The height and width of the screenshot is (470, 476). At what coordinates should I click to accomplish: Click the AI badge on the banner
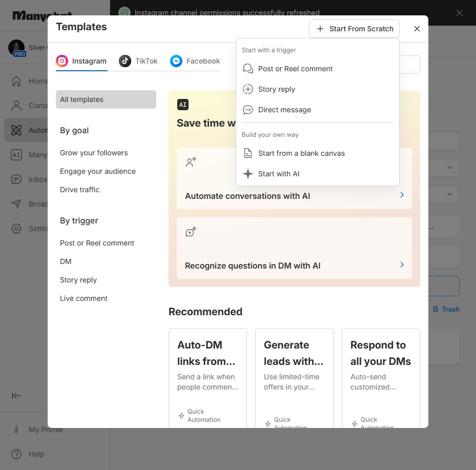[x=183, y=105]
